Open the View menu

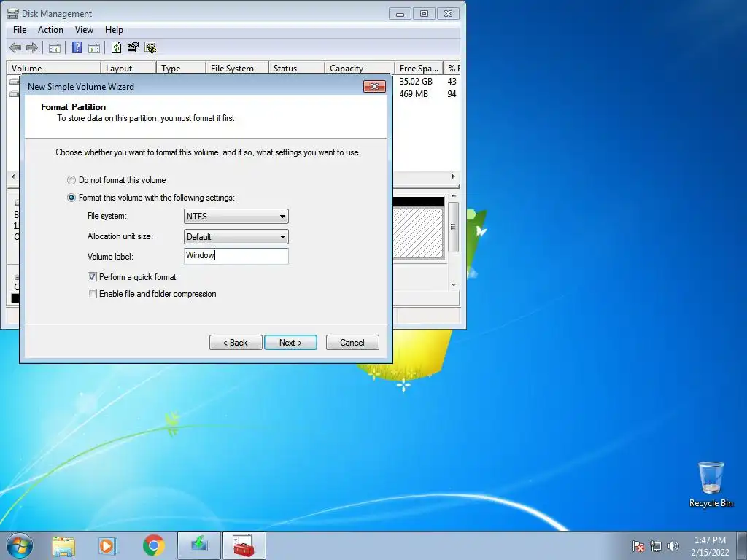(x=84, y=29)
